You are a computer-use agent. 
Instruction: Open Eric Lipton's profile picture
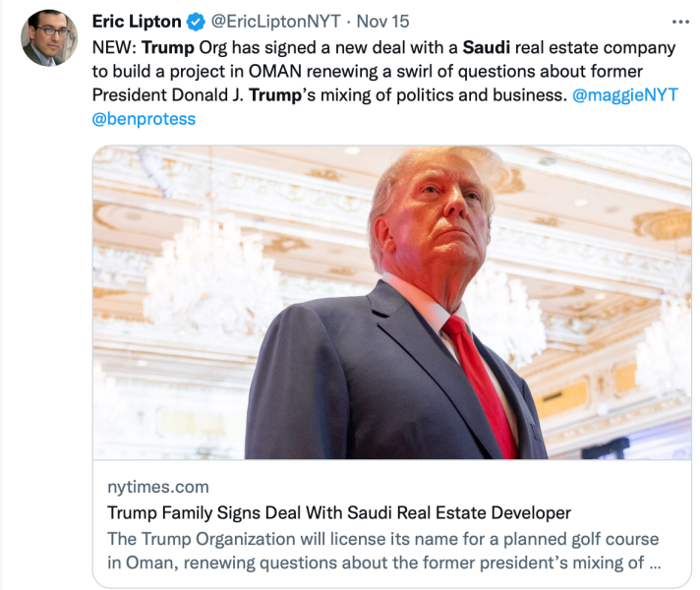45,39
